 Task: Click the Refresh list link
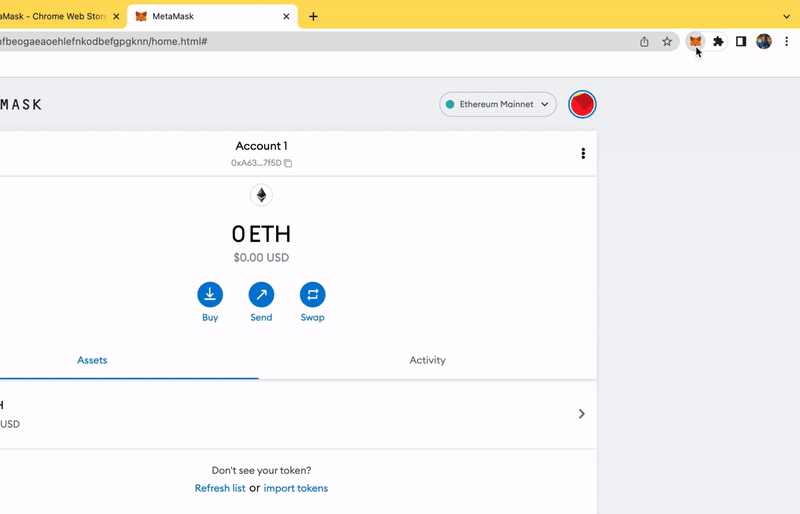click(x=220, y=488)
